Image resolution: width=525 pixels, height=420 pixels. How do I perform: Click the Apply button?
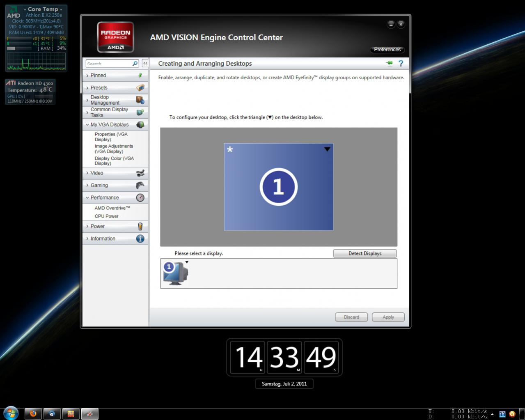388,317
